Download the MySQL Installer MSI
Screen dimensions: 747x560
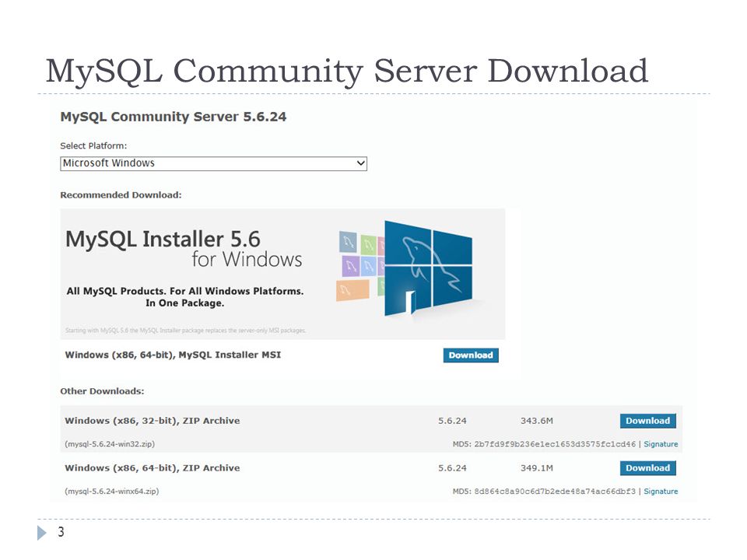tap(471, 355)
